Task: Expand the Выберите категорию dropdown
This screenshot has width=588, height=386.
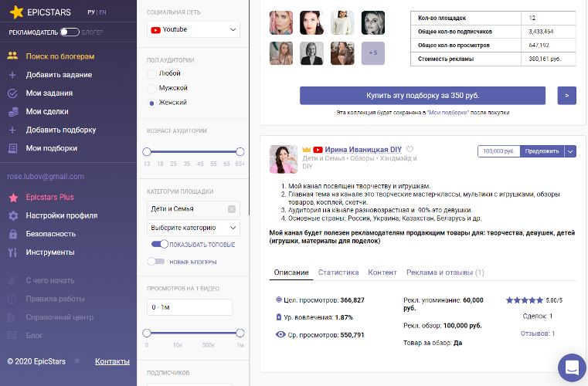Action: coord(193,228)
